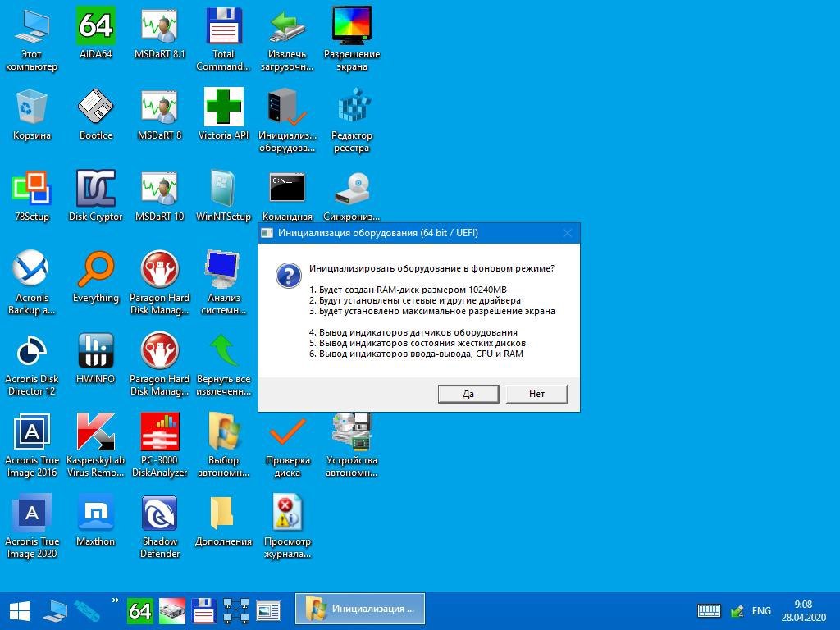Open Acronis Backup a... shortcut
Screen dimensions: 840x630
click(x=32, y=283)
